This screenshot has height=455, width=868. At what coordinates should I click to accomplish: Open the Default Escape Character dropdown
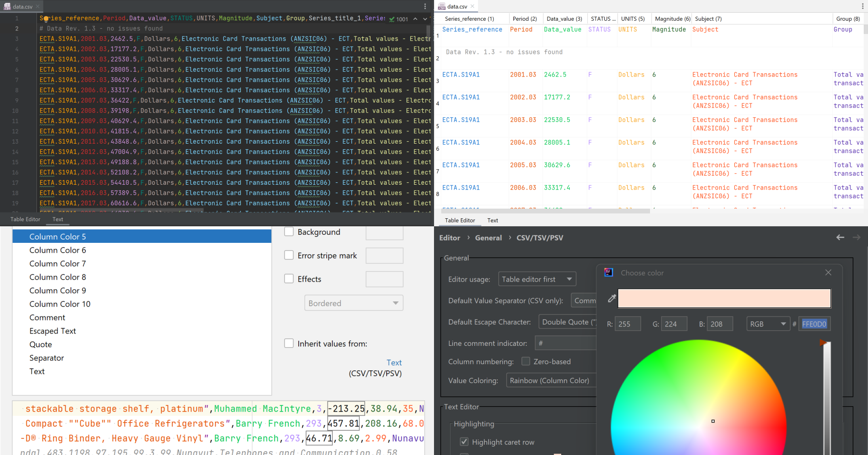(x=568, y=322)
